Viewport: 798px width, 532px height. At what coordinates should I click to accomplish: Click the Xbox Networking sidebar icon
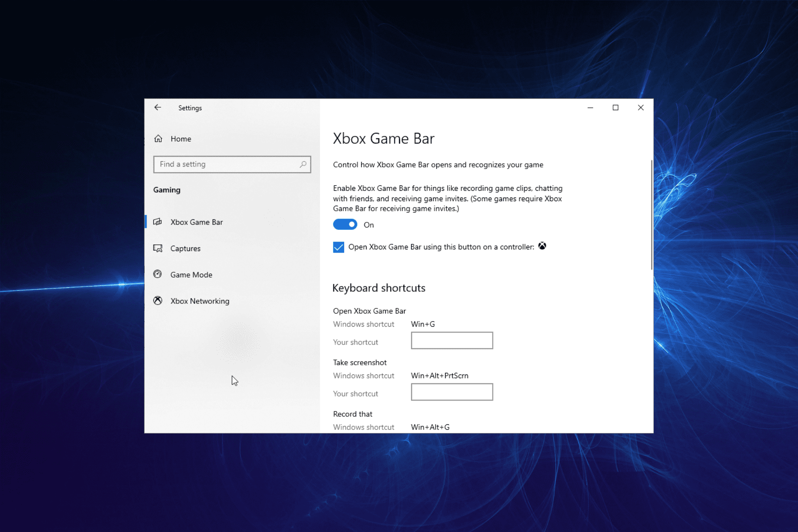point(158,300)
